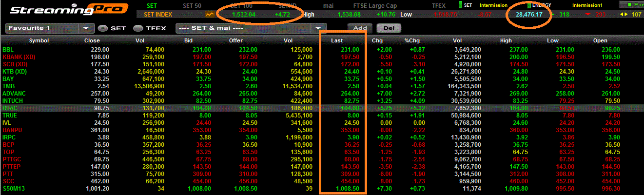This screenshot has height=195, width=644.
Task: Select the IRPC symbol
Action: [x=10, y=137]
